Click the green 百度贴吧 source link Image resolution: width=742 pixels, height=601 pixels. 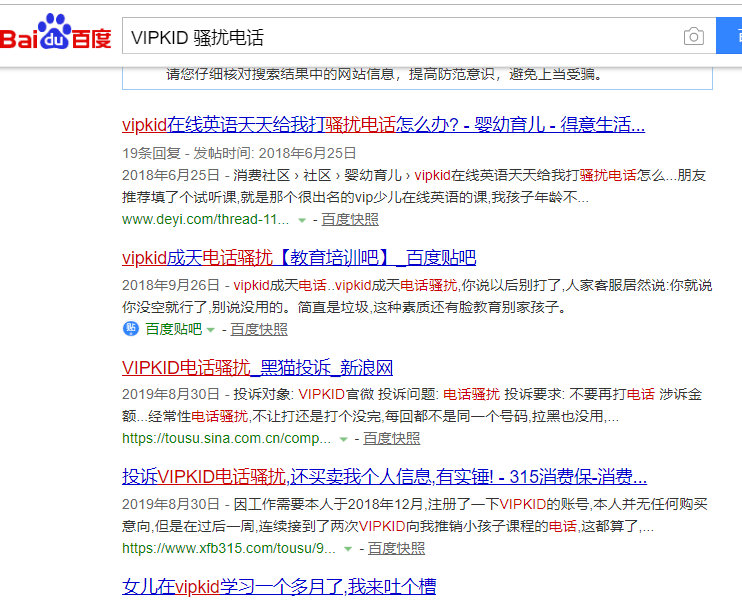click(174, 329)
